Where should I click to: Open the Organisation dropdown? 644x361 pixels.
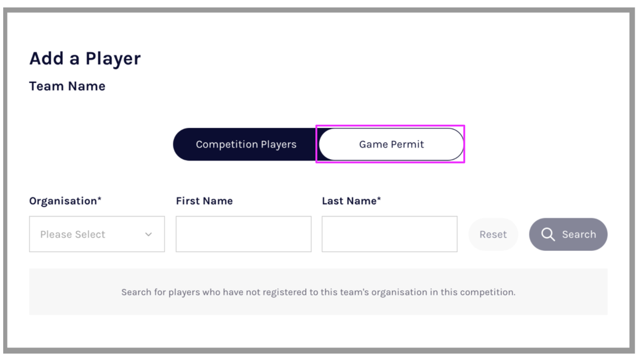coord(97,234)
